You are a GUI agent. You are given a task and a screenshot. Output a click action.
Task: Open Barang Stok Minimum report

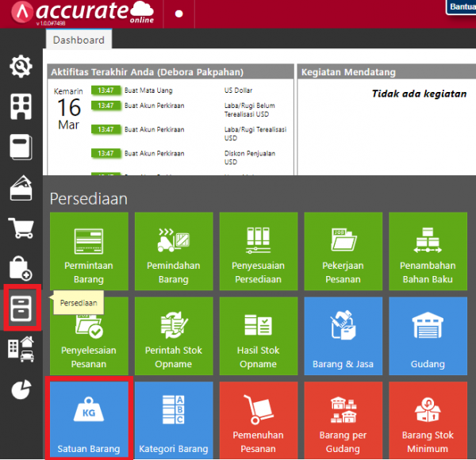[428, 419]
